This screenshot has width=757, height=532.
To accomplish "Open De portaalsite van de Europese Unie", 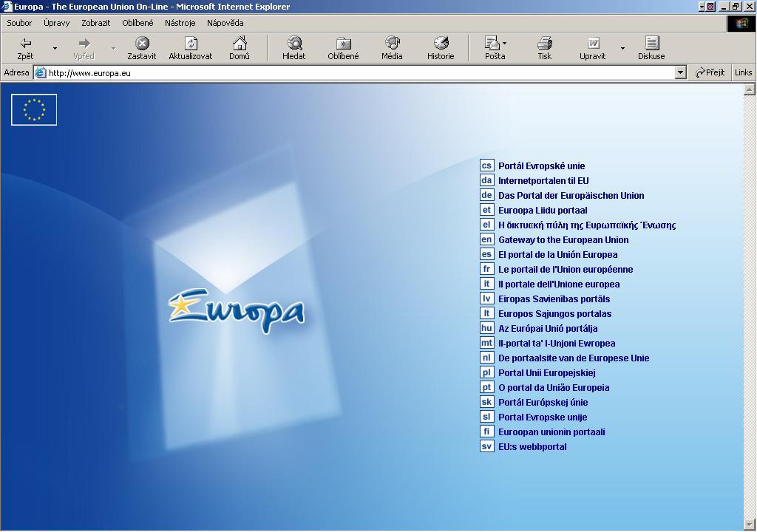I will [574, 358].
